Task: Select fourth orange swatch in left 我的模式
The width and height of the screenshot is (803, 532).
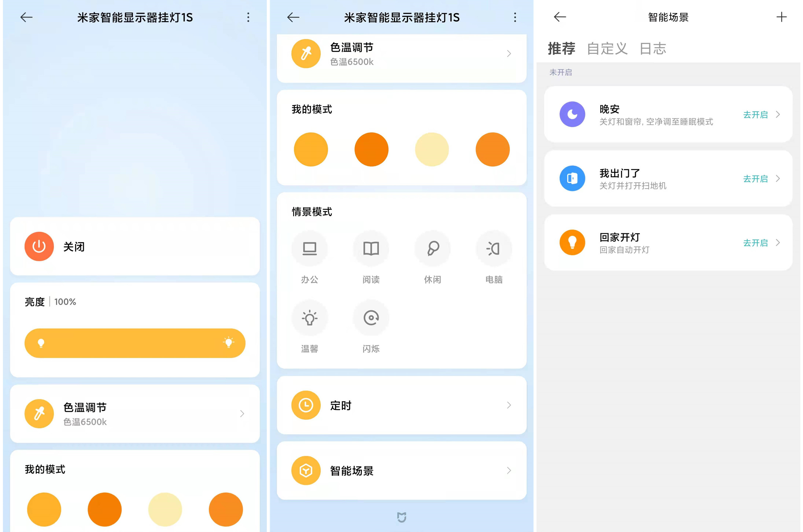Action: click(226, 509)
